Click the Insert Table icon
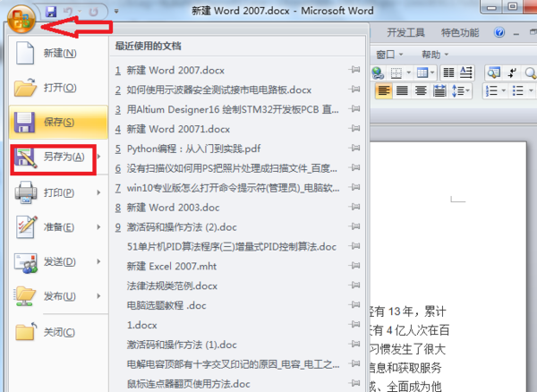The height and width of the screenshot is (392, 537). tap(422, 72)
